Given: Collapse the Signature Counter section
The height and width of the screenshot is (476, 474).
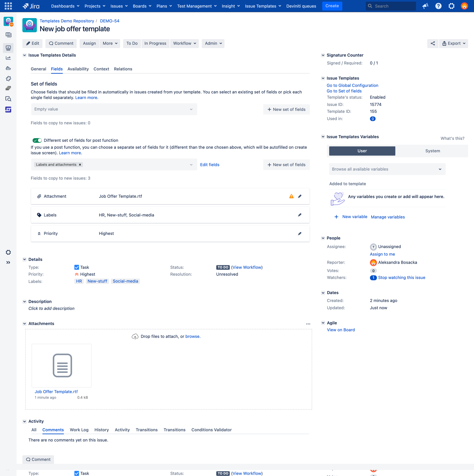Looking at the screenshot, I should (x=323, y=55).
